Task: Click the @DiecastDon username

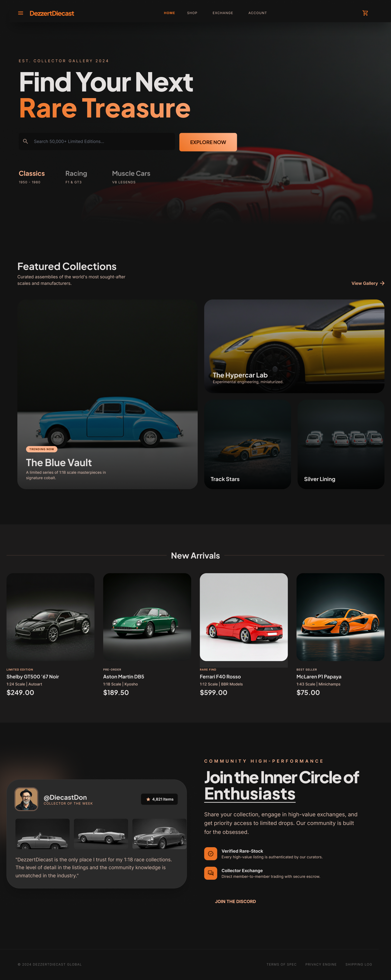Action: (x=65, y=797)
